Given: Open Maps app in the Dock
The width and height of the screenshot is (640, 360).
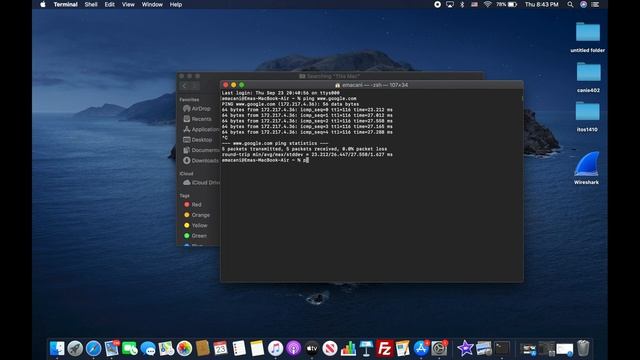Looking at the screenshot, I should [166, 348].
